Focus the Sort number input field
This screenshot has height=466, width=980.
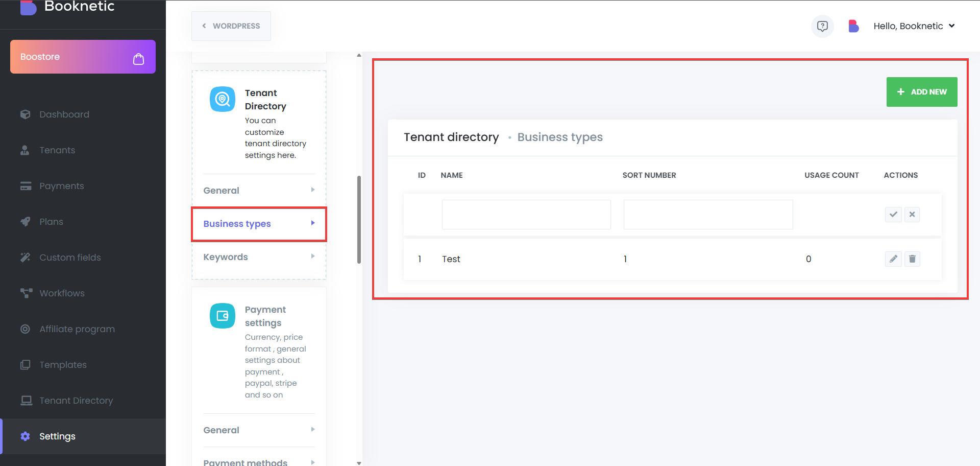click(x=708, y=215)
